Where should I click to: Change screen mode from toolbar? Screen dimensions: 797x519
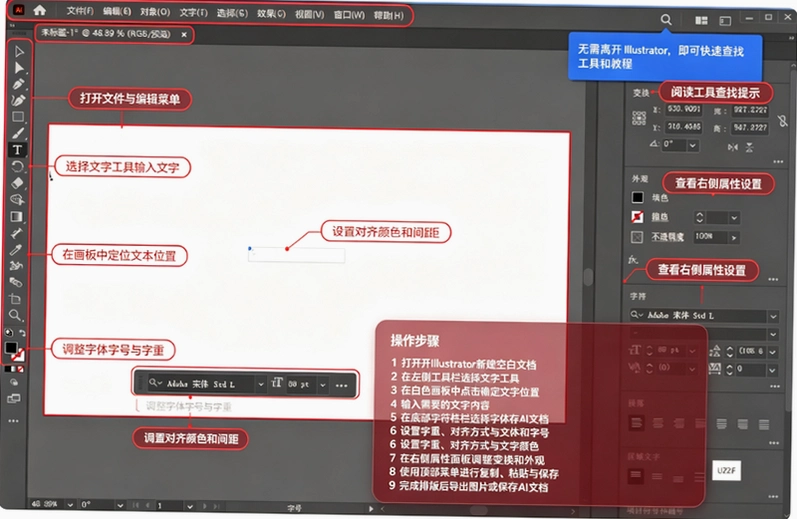(x=14, y=399)
